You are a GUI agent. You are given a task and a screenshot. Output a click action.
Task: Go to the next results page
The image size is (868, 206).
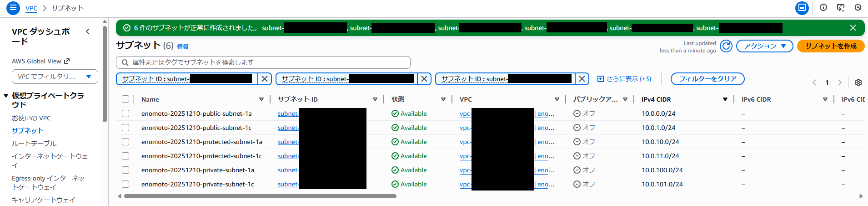[840, 82]
